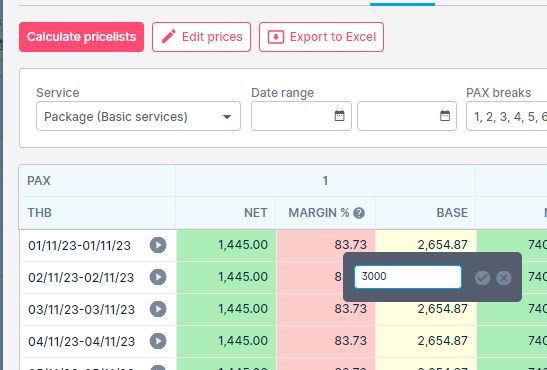Select the 2,654.87 BASE cell for 03/11/23
Viewport: 547px width, 370px height.
point(426,309)
